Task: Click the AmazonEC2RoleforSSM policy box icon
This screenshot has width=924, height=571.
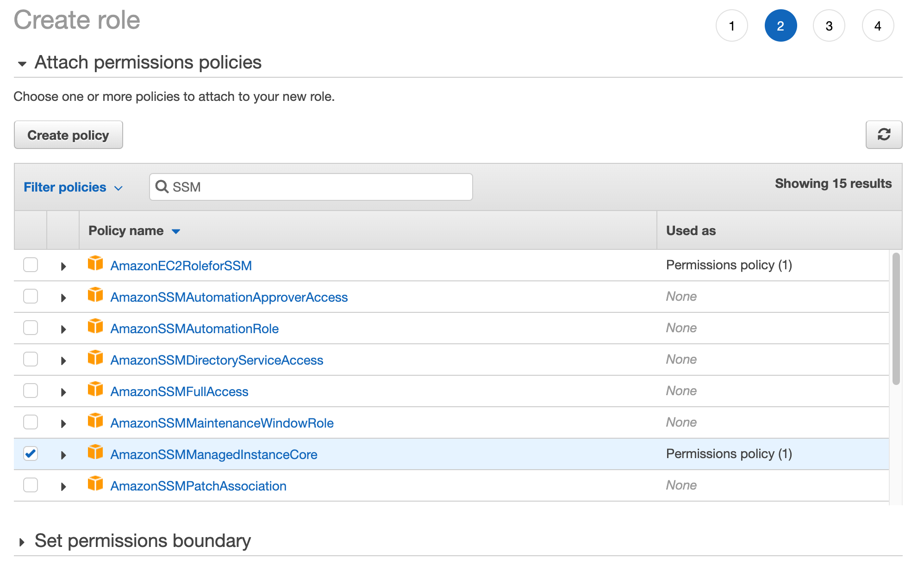Action: click(95, 264)
